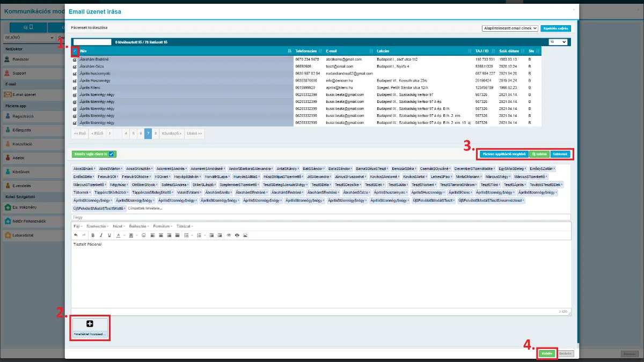Click the undo arrow in editor toolbar
Screen dimensions: 644x362
[x=76, y=235]
